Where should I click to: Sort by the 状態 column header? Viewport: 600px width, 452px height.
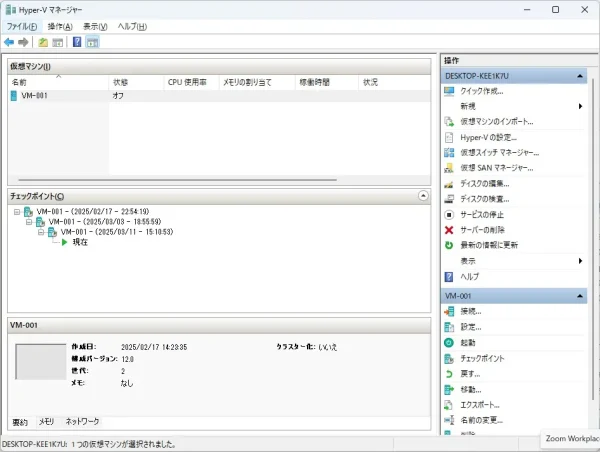(136, 82)
